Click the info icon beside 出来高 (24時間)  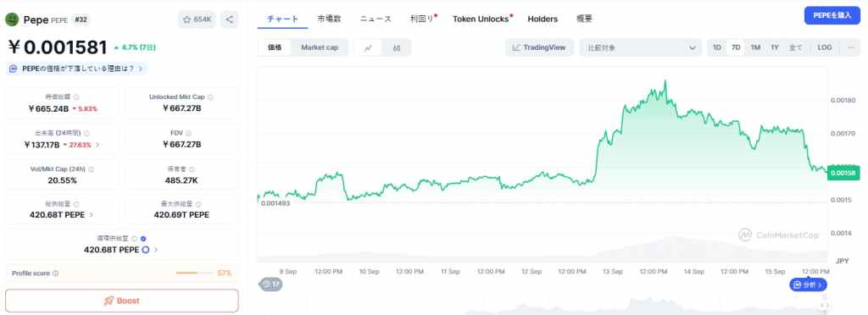coord(87,133)
